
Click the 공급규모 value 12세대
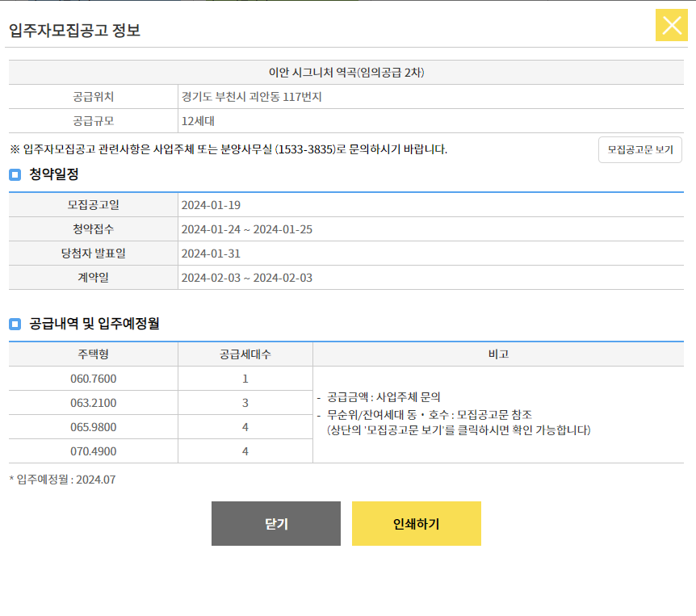coord(202,120)
